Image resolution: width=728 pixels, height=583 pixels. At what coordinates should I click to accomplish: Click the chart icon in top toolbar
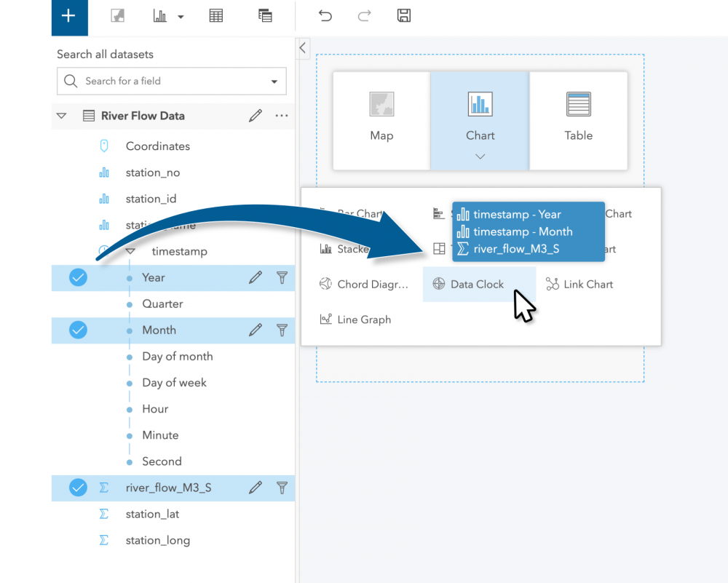point(159,16)
